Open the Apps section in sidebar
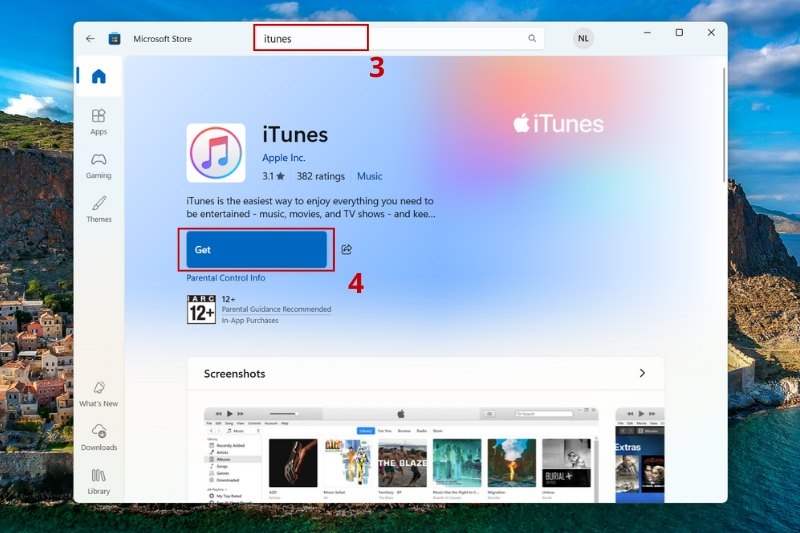Viewport: 800px width, 533px height. 98,122
